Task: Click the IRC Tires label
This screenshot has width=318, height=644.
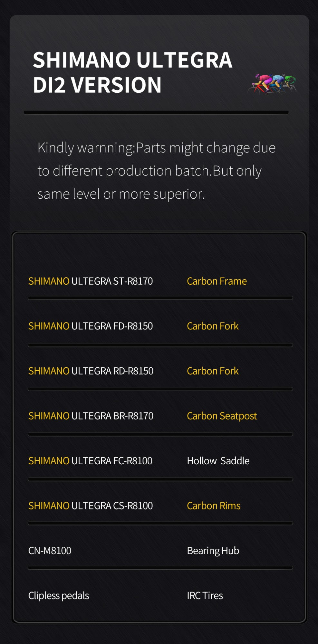Action: coord(205,596)
